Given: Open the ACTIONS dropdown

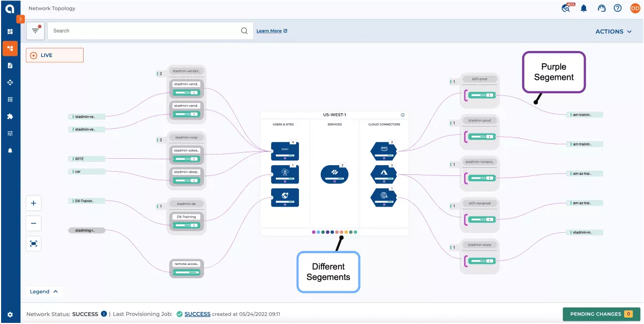Looking at the screenshot, I should click(612, 31).
